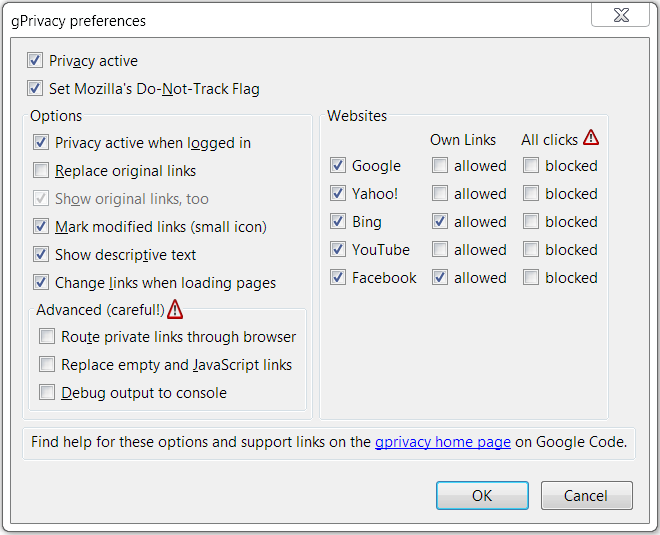Check Replace empty and JavaScript links

pos(47,364)
